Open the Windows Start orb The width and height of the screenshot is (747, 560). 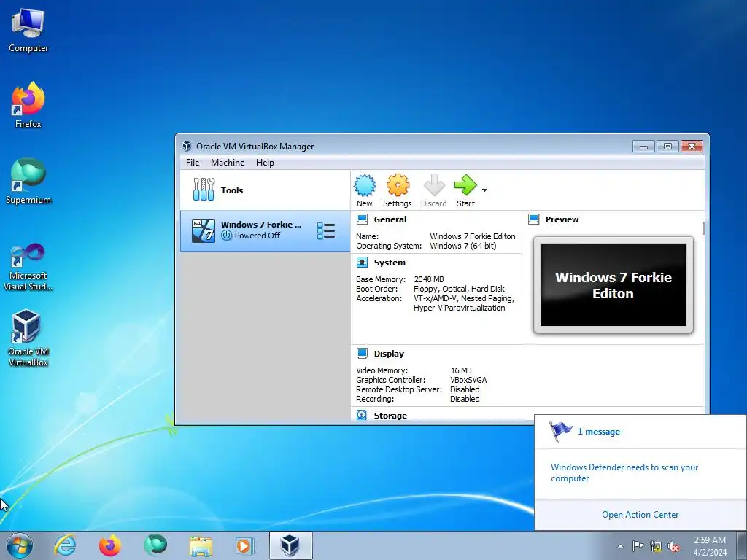[20, 545]
